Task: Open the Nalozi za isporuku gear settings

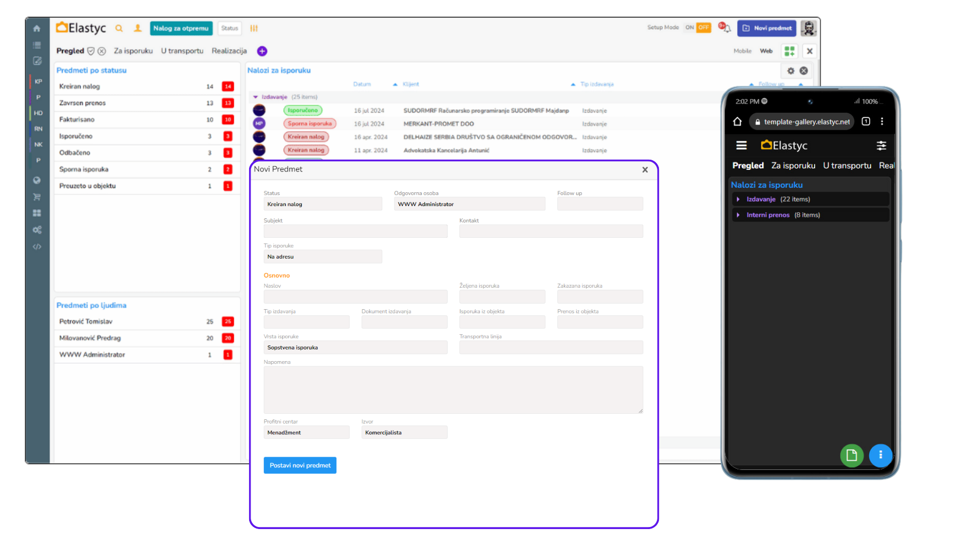Action: 791,71
